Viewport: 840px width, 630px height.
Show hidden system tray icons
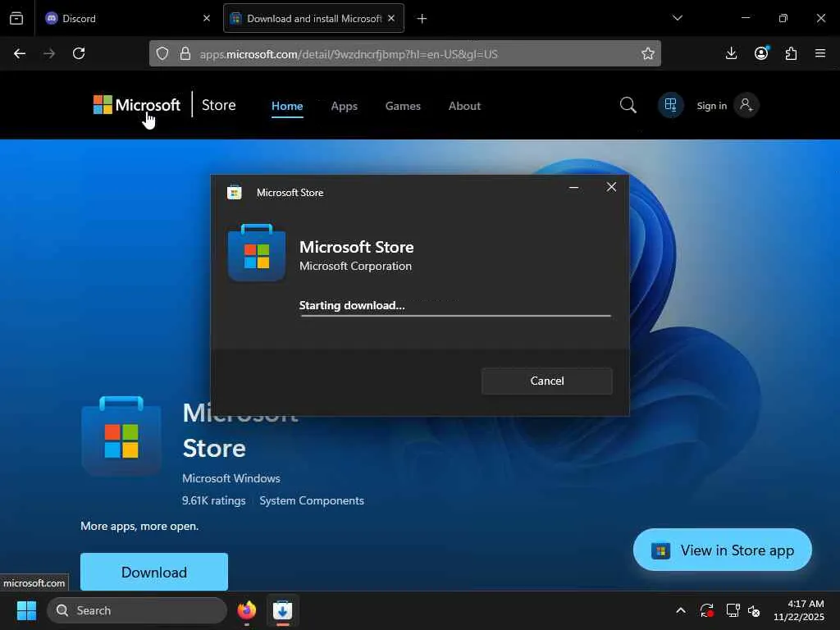pyautogui.click(x=681, y=610)
